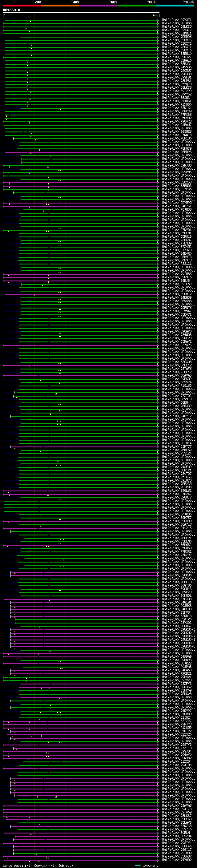Select the UniRef100_B9RJ88 label
Image resolution: width=197 pixels, height=868 pixels.
177,166
